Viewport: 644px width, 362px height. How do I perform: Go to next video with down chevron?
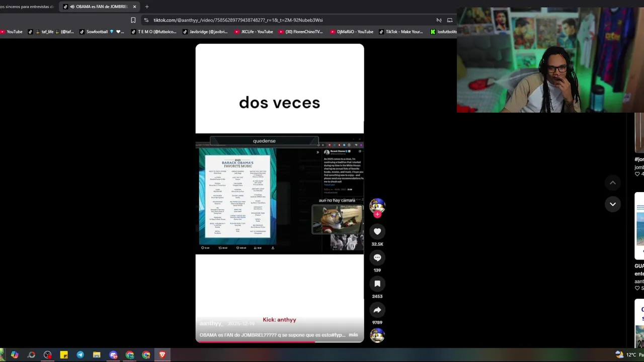(x=613, y=204)
